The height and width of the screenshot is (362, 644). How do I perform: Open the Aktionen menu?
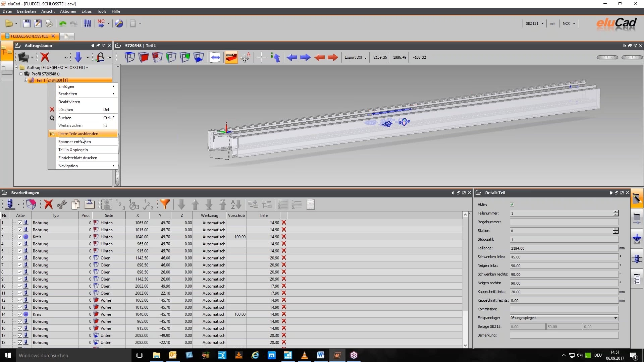[x=68, y=11]
